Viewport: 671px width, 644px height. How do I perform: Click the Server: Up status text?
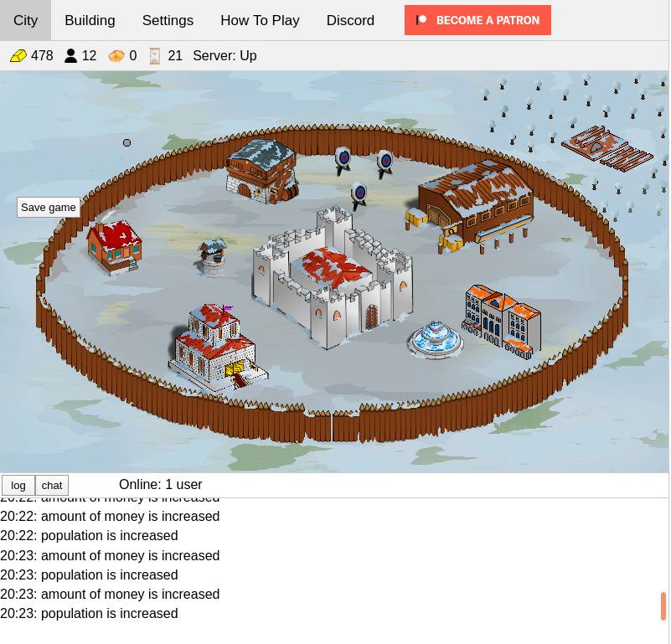click(x=225, y=55)
